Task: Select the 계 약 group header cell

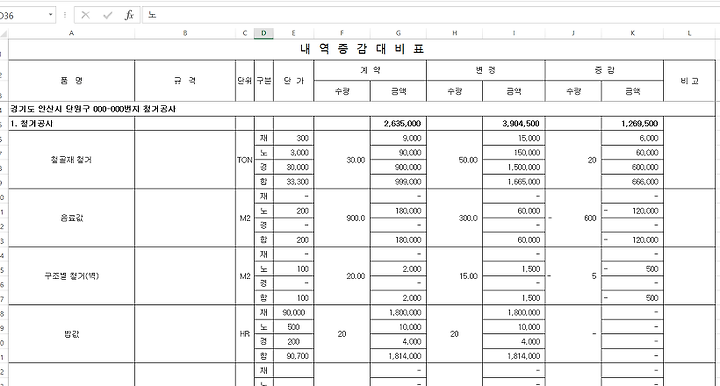Action: 370,70
